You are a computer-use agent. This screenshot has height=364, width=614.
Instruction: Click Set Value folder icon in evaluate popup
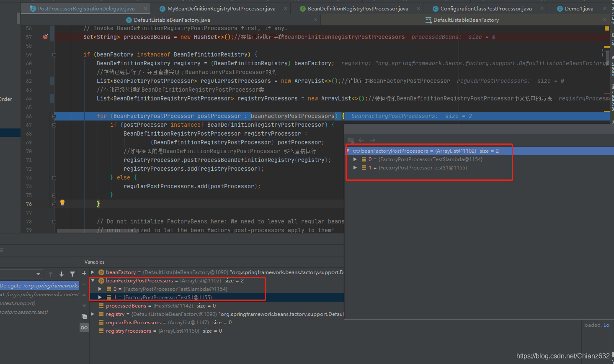pyautogui.click(x=351, y=140)
